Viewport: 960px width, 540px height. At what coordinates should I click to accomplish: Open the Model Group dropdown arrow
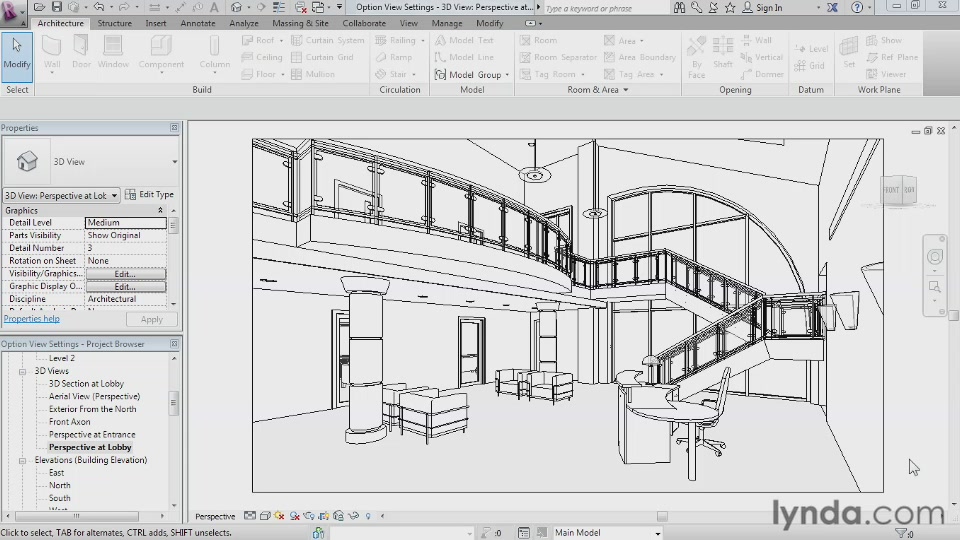(507, 75)
